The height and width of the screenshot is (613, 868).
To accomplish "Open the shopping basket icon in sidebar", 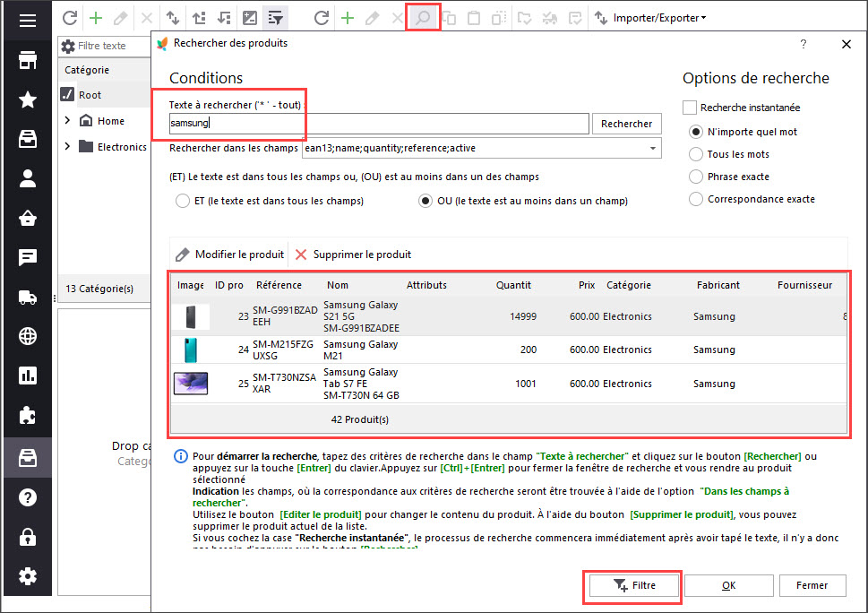I will pos(28,218).
